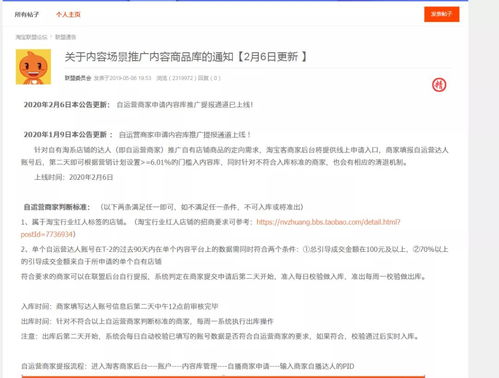Click the post's reply count 回复 text
Image resolution: width=499 pixels, height=378 pixels.
[x=209, y=78]
